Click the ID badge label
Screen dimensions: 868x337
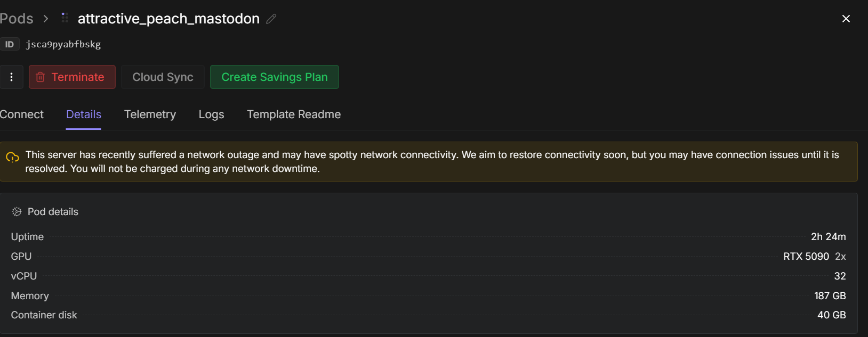tap(10, 44)
